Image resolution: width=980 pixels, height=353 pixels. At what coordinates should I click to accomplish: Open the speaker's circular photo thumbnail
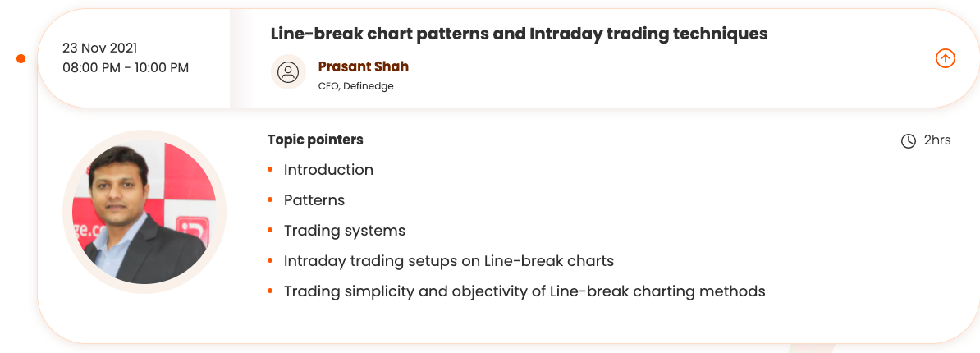pyautogui.click(x=144, y=212)
